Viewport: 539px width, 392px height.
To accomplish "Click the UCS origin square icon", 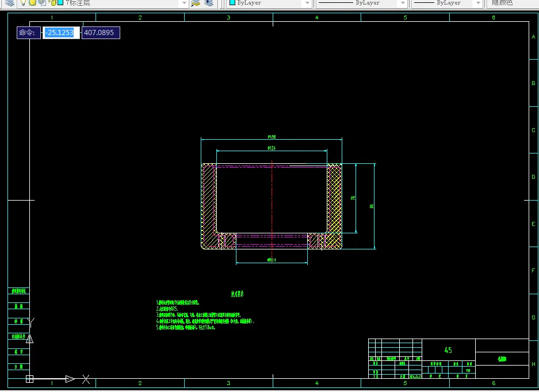I will (29, 379).
